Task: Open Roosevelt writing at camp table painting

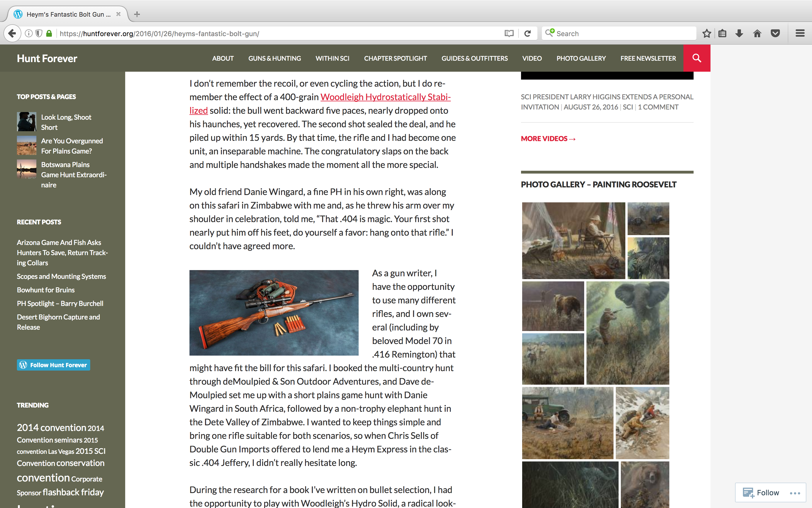Action: 573,240
